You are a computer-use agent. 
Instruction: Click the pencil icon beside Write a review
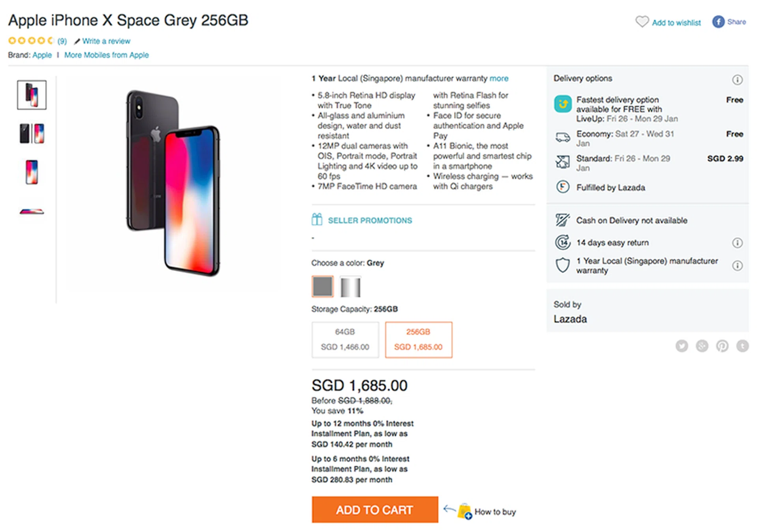[77, 41]
